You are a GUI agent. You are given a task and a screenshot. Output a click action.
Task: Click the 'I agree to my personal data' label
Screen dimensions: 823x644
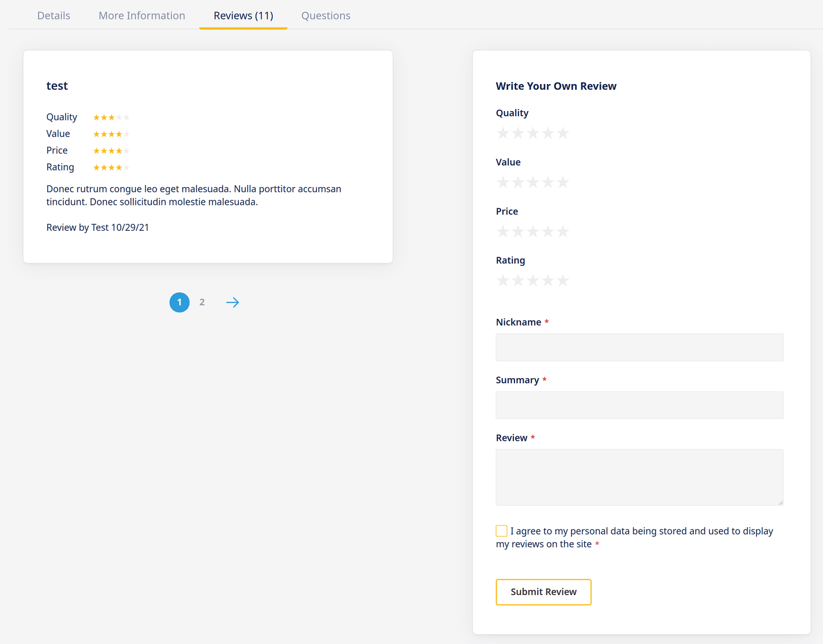(x=635, y=538)
